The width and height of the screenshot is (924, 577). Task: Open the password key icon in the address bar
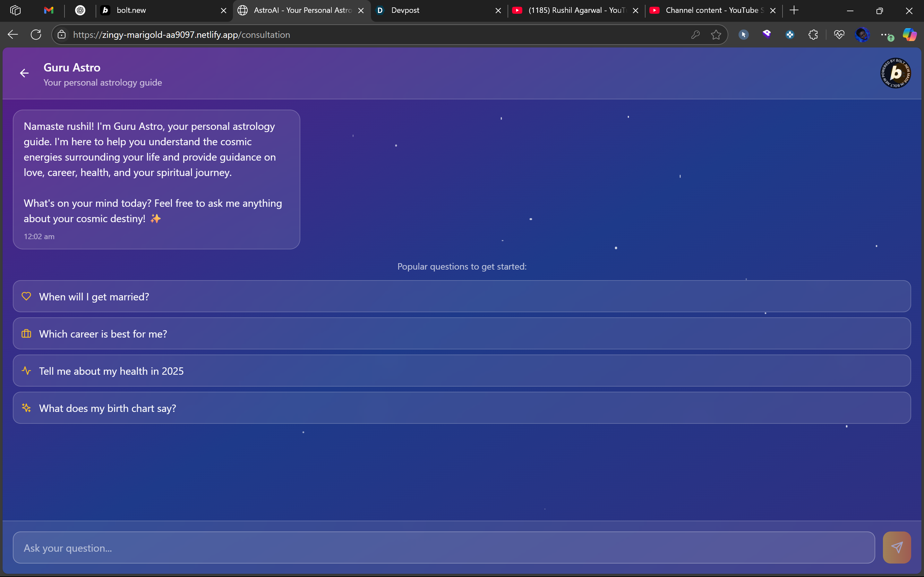pyautogui.click(x=695, y=35)
